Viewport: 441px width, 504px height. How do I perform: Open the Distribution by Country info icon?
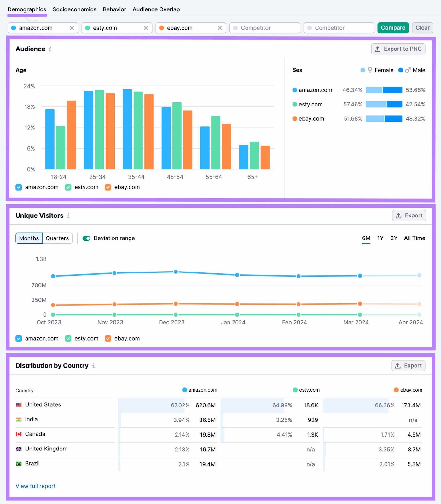tap(93, 366)
